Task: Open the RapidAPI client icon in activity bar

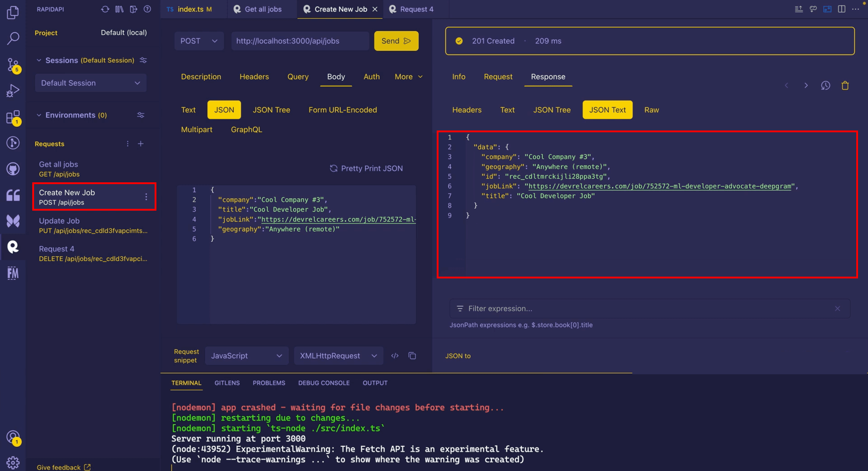Action: point(13,247)
